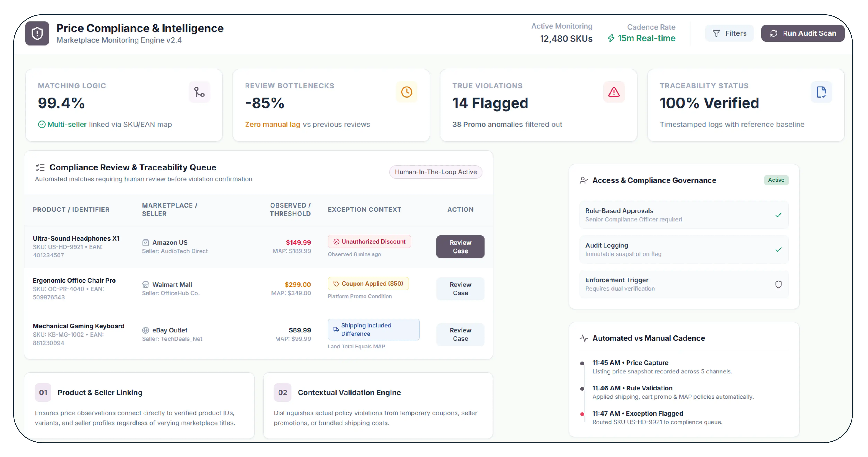Screen dimensions: 868x457
Task: Click the Human-In-The-Loop Active pill
Action: click(436, 172)
